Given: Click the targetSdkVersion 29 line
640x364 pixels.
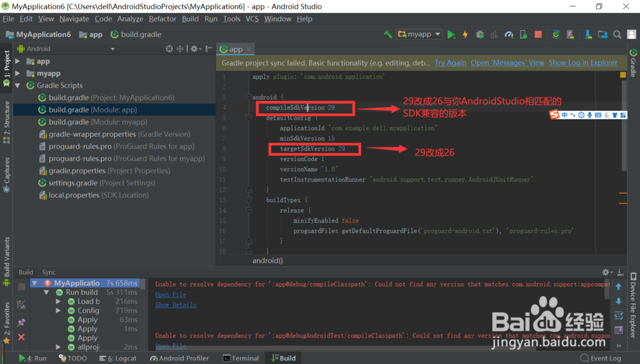Looking at the screenshot, I should click(312, 149).
